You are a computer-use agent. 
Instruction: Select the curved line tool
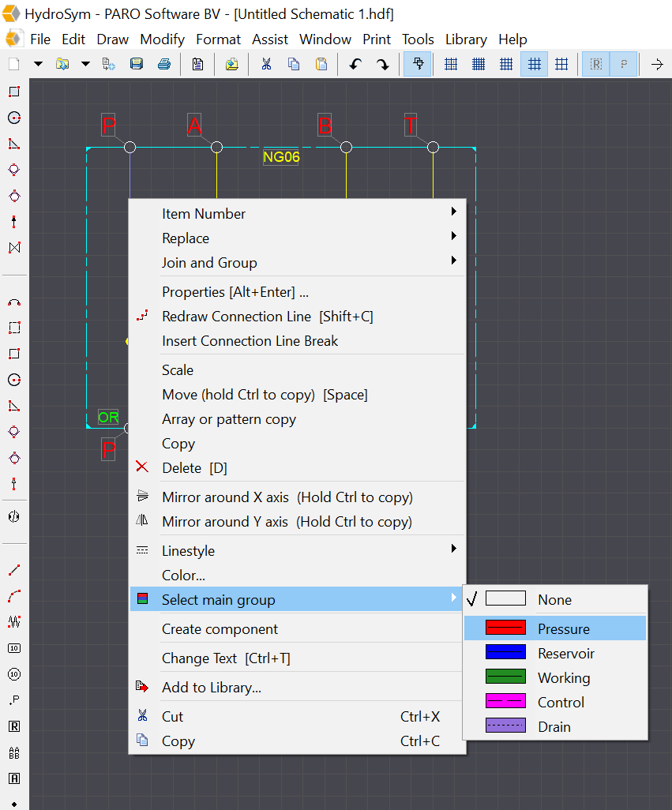coord(14,596)
